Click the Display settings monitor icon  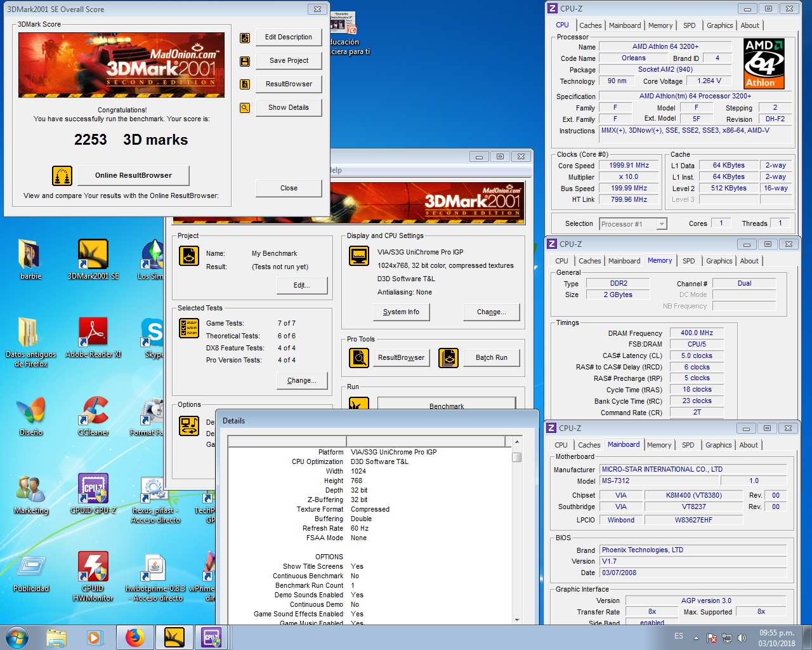[359, 256]
